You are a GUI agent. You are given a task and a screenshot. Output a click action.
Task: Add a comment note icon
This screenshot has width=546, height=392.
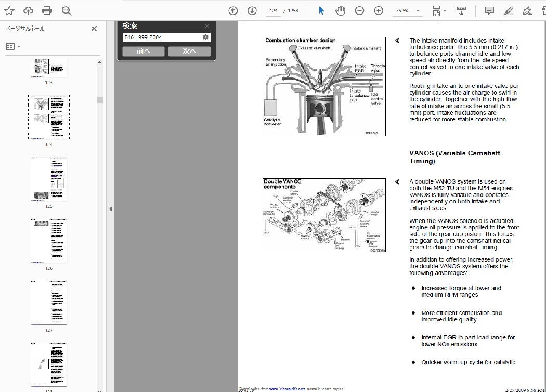coord(489,11)
